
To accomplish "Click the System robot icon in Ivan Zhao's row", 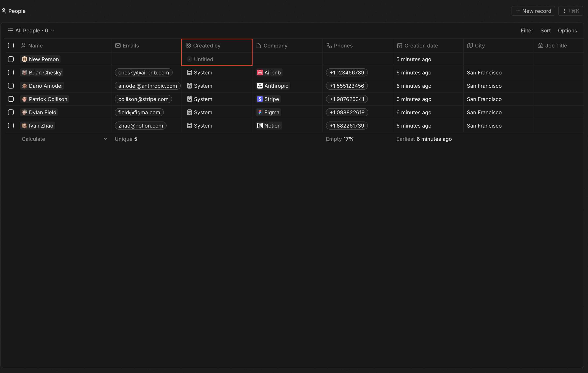I will tap(190, 126).
